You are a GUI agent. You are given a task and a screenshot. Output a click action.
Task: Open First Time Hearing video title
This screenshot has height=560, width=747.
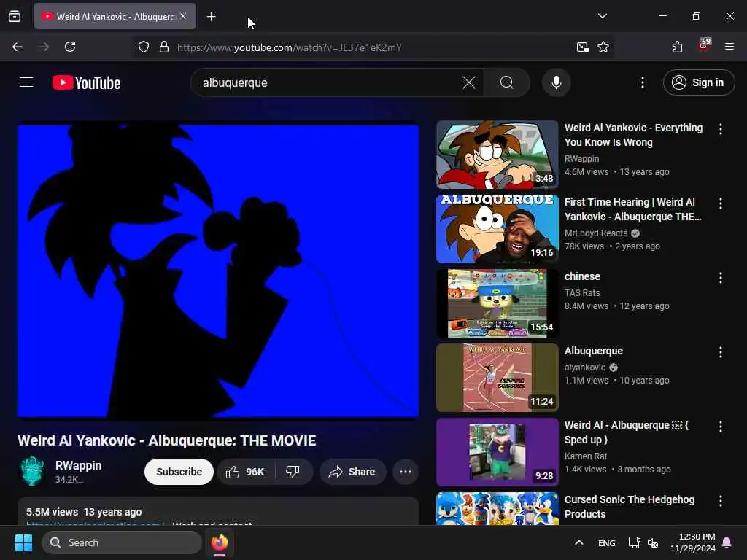[x=632, y=209]
